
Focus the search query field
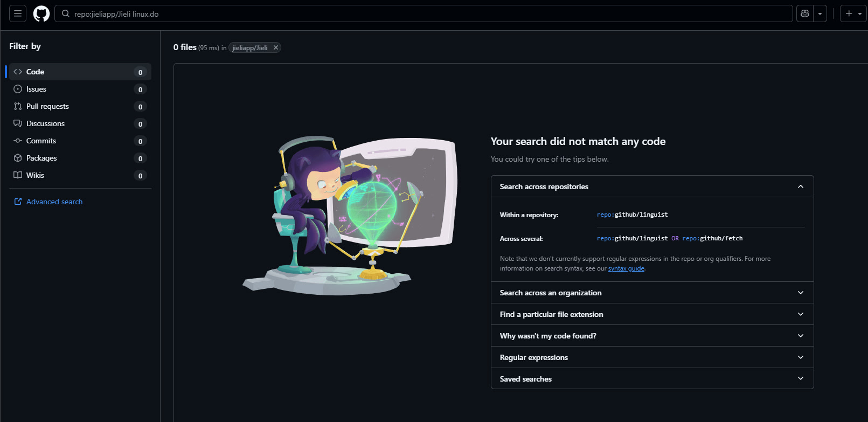tap(423, 13)
